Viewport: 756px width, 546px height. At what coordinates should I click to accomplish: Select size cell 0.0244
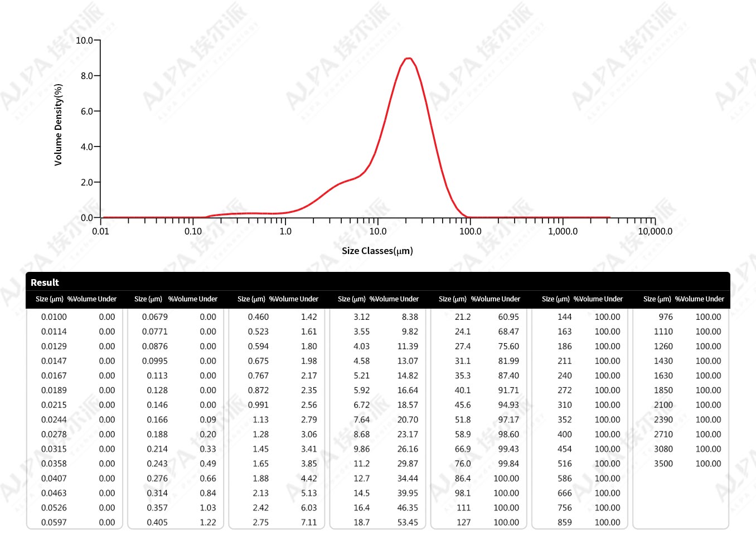[x=54, y=420]
